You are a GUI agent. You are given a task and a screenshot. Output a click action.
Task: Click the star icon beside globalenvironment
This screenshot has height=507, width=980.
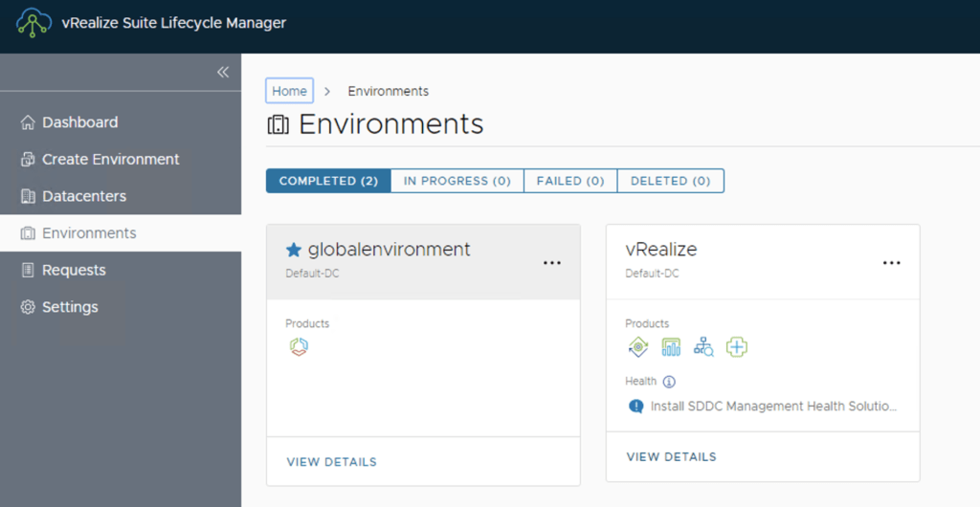click(x=294, y=250)
